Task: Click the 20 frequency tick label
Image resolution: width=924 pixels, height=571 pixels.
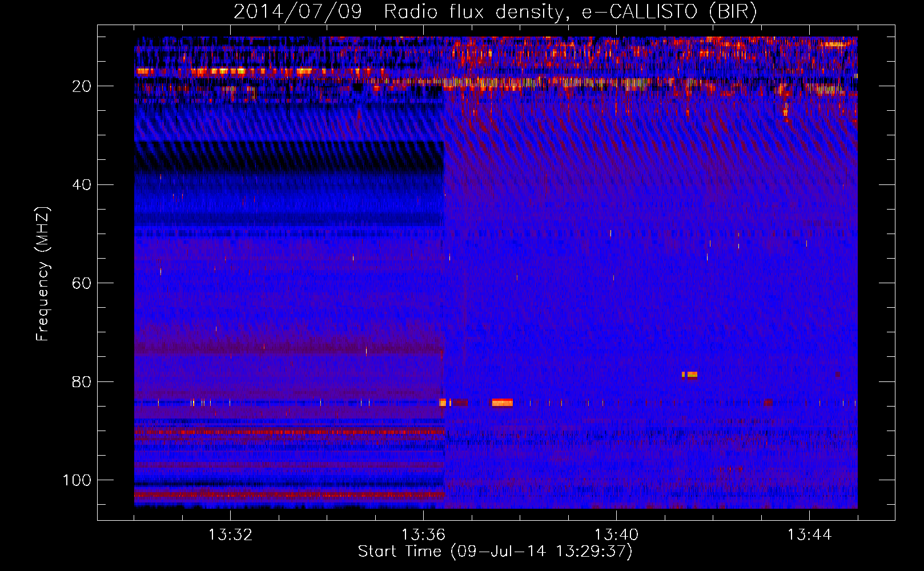Action: (x=82, y=86)
